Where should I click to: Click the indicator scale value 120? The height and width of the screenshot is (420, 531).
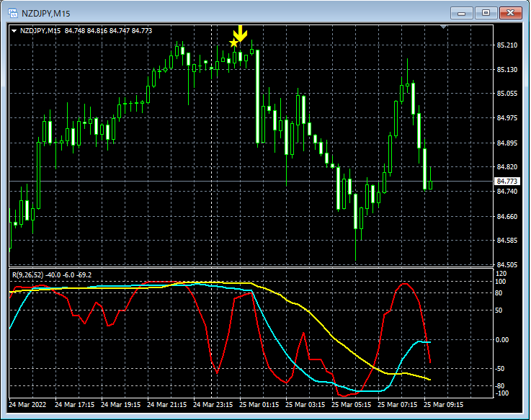(501, 274)
